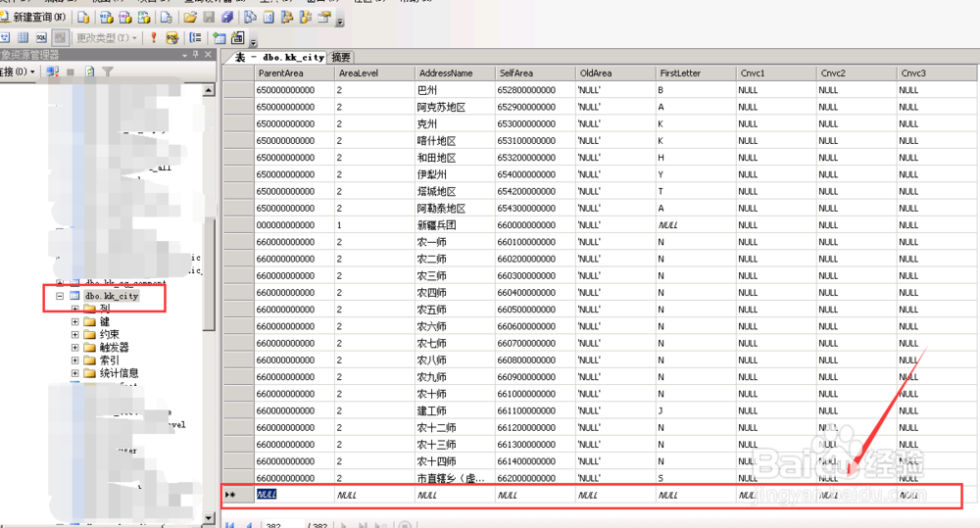This screenshot has width=980, height=528.
Task: Click the Refresh icon in Object Explorer
Action: [x=89, y=72]
